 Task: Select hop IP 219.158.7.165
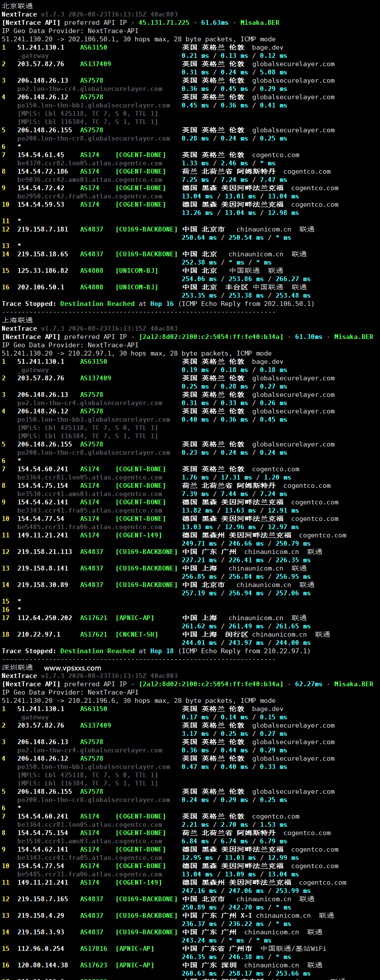point(43,899)
